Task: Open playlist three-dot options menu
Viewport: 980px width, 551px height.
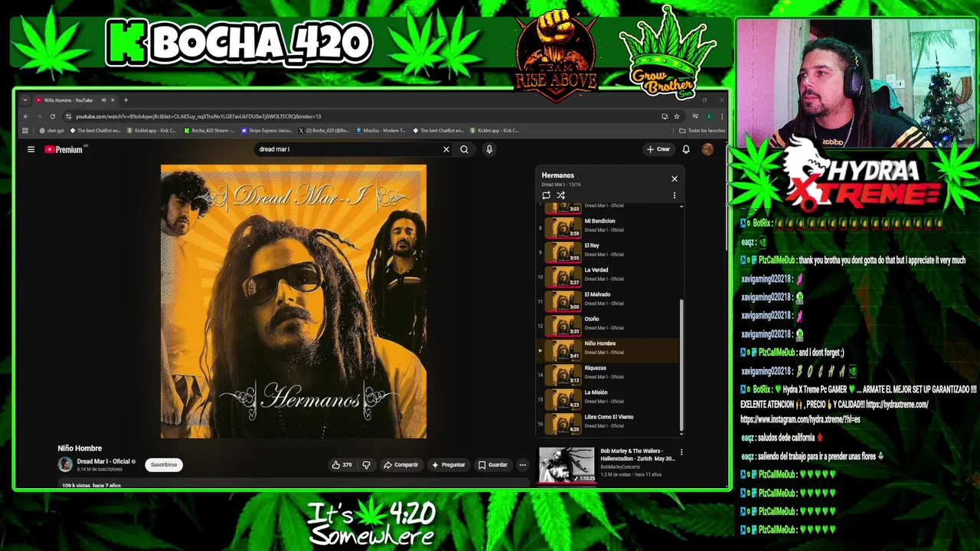Action: click(675, 195)
